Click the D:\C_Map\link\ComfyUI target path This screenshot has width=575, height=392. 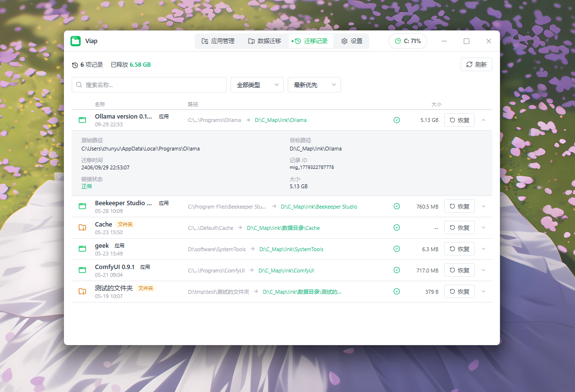[286, 271]
